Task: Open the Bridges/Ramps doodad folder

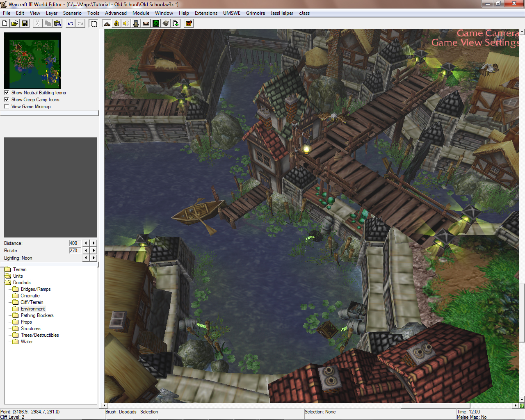Action: click(36, 289)
